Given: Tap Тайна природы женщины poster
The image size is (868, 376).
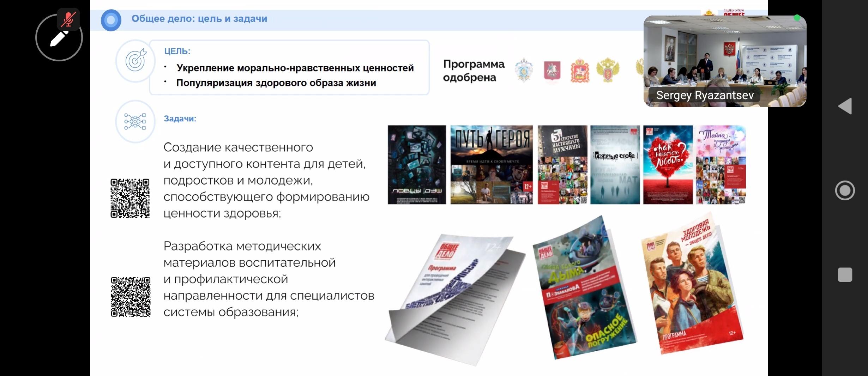Looking at the screenshot, I should tap(721, 165).
